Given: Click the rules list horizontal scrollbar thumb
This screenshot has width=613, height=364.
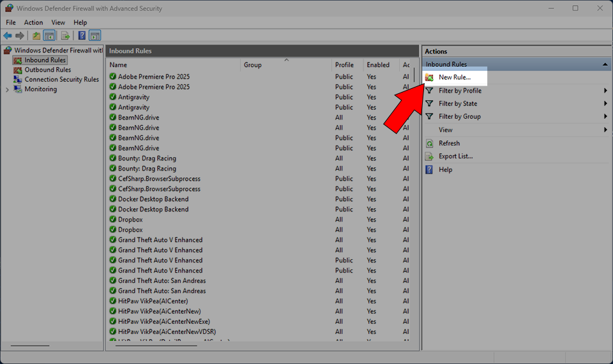Looking at the screenshot, I should tap(156, 345).
